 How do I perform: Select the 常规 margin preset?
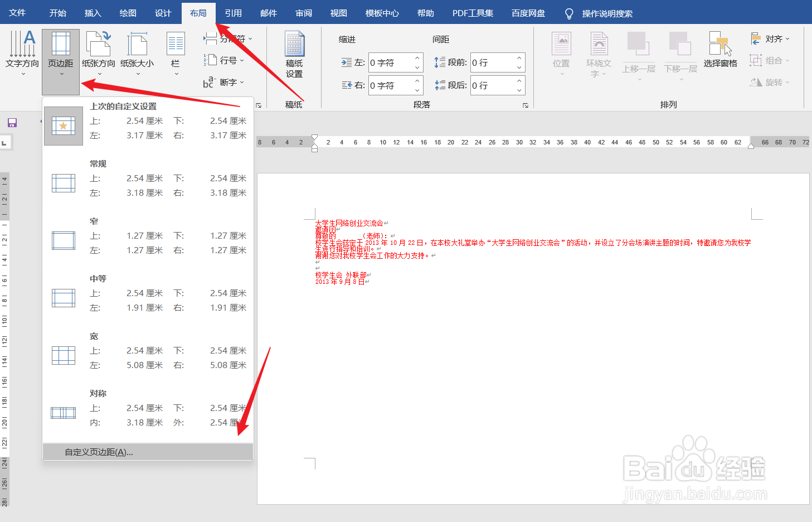click(148, 178)
